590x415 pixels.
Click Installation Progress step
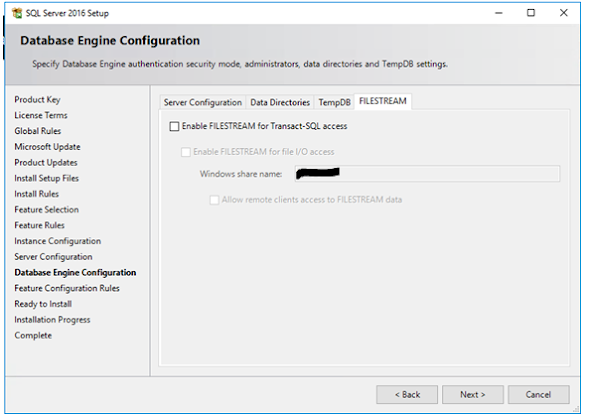coord(52,320)
